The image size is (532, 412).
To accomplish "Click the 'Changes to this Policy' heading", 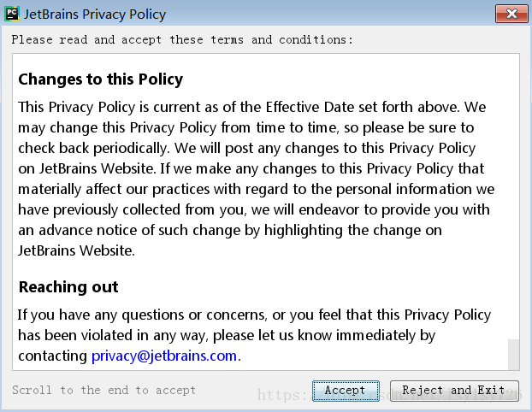I will 101,79.
